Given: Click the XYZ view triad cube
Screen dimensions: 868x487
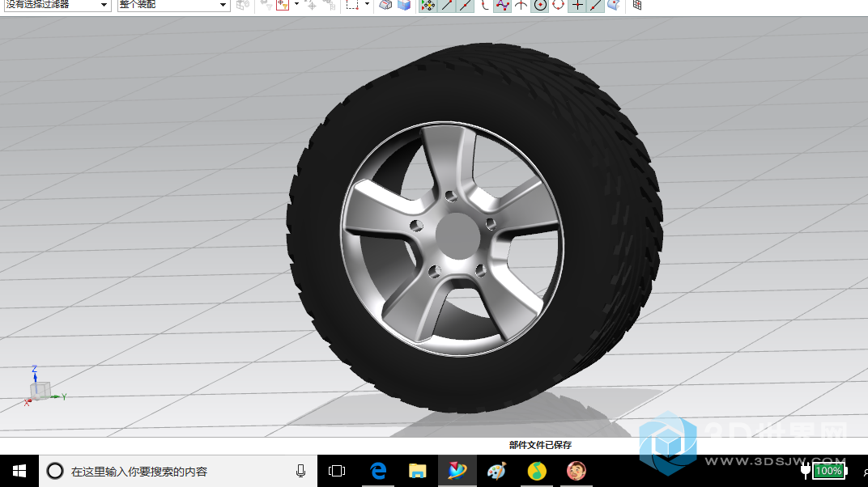Looking at the screenshot, I should tap(40, 390).
